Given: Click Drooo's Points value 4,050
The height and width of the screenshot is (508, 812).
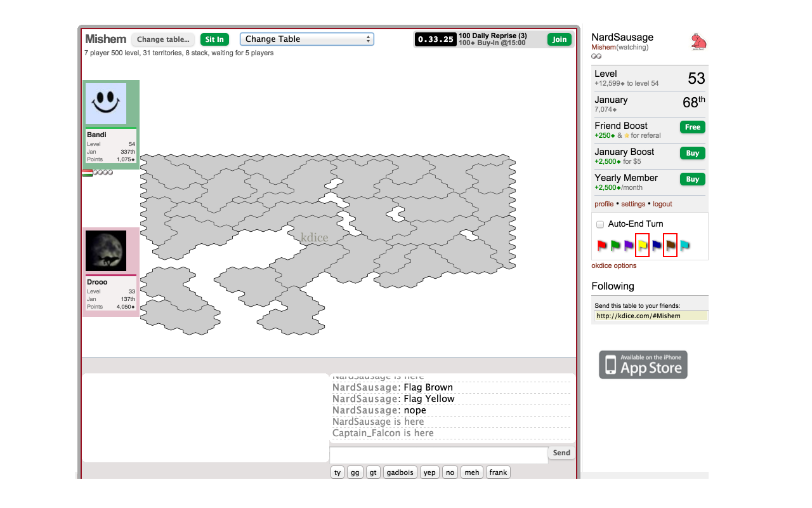Looking at the screenshot, I should [126, 307].
